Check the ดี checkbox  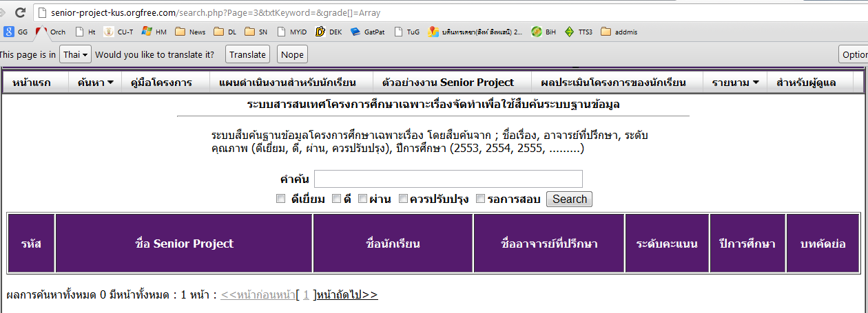click(x=337, y=199)
